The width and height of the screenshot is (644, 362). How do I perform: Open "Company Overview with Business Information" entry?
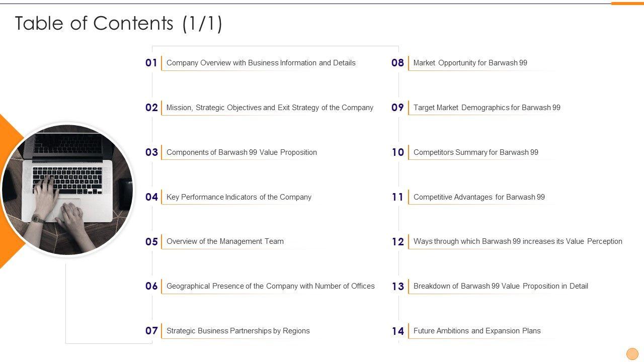click(261, 63)
